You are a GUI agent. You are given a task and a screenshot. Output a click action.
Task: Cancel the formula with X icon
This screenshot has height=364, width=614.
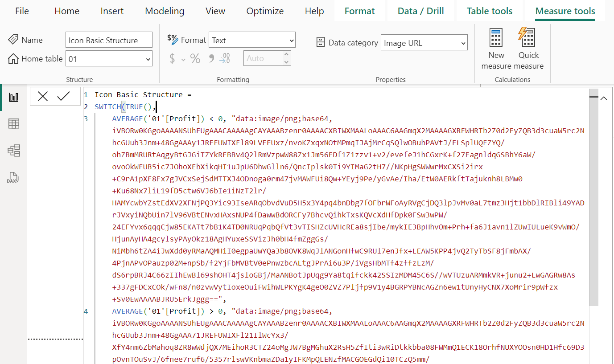tap(43, 96)
